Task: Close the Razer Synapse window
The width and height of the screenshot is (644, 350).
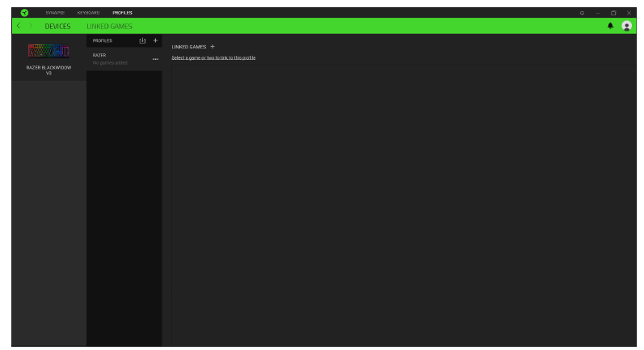Action: [x=629, y=13]
